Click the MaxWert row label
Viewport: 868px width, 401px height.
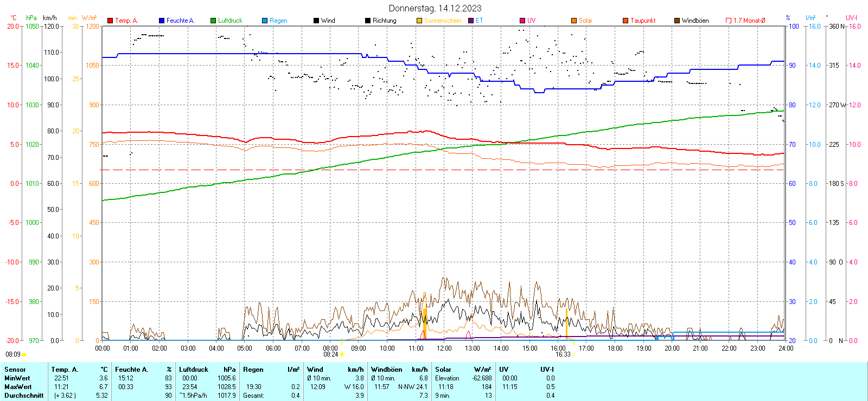(18, 387)
